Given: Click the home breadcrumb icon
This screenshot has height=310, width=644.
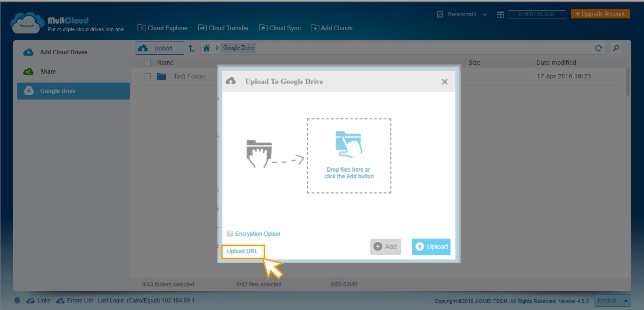Looking at the screenshot, I should (206, 48).
